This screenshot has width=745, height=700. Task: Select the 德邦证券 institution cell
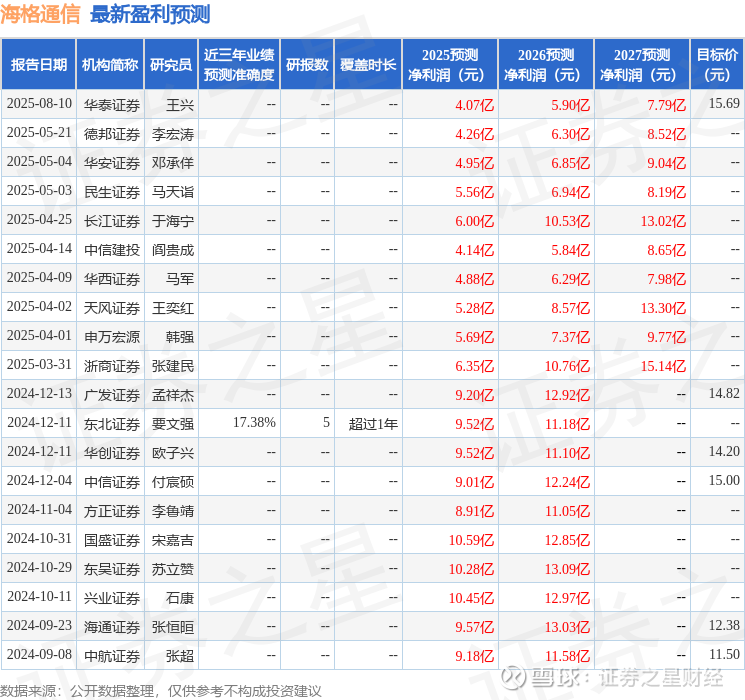click(112, 134)
